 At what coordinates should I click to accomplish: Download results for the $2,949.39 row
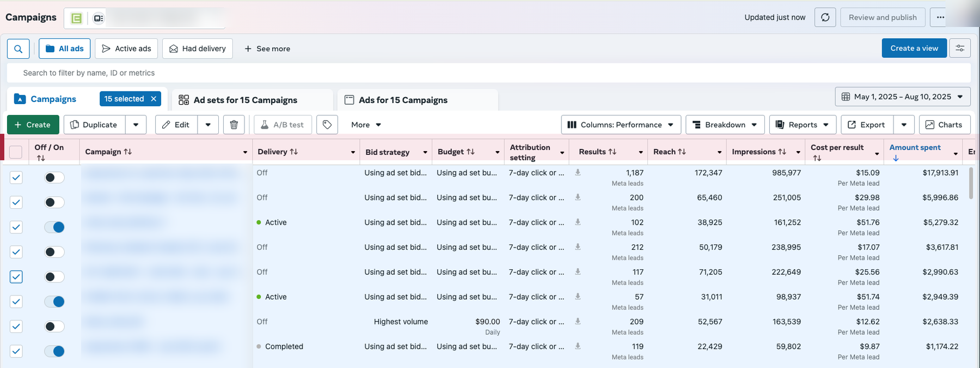578,297
